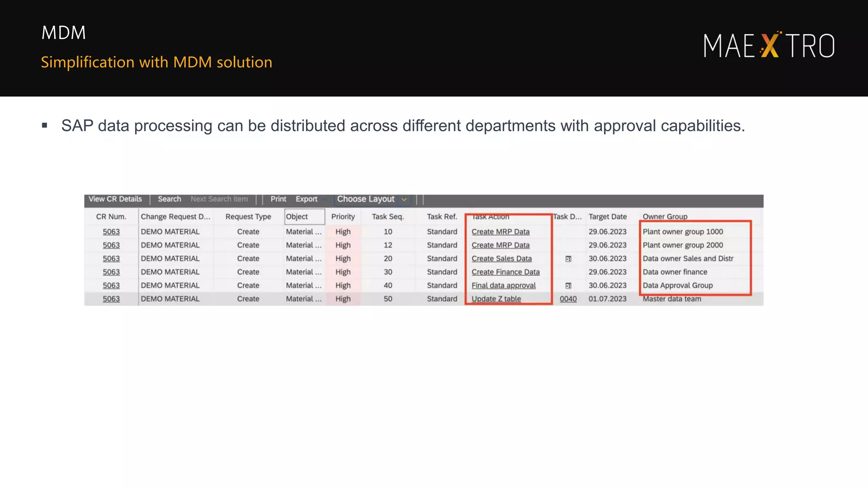Screen dimensions: 868x488
Task: Click the CR Num. column header
Action: point(111,216)
